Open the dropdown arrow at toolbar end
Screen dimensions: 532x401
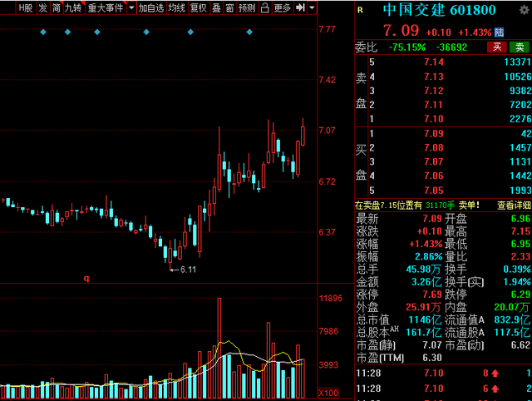click(313, 8)
